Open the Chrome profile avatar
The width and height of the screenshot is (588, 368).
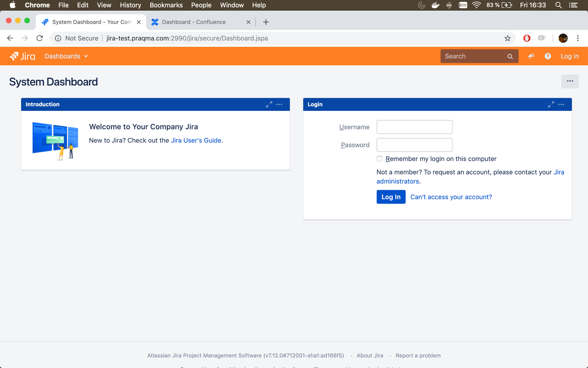pos(563,38)
